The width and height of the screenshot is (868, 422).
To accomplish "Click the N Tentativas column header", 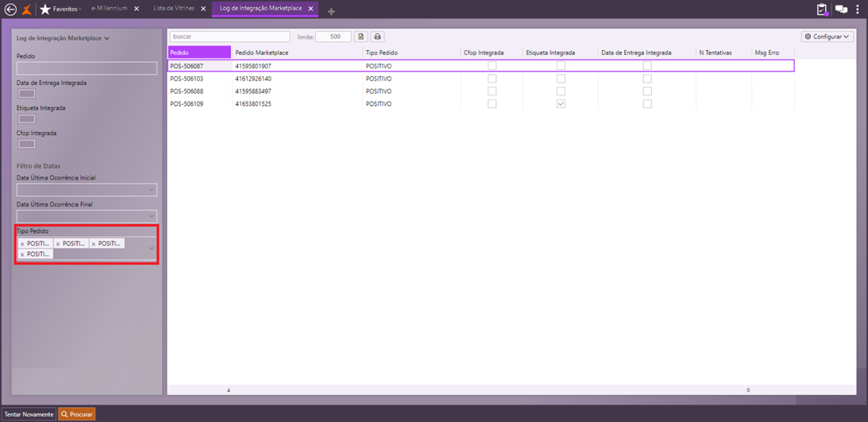I will click(723, 52).
